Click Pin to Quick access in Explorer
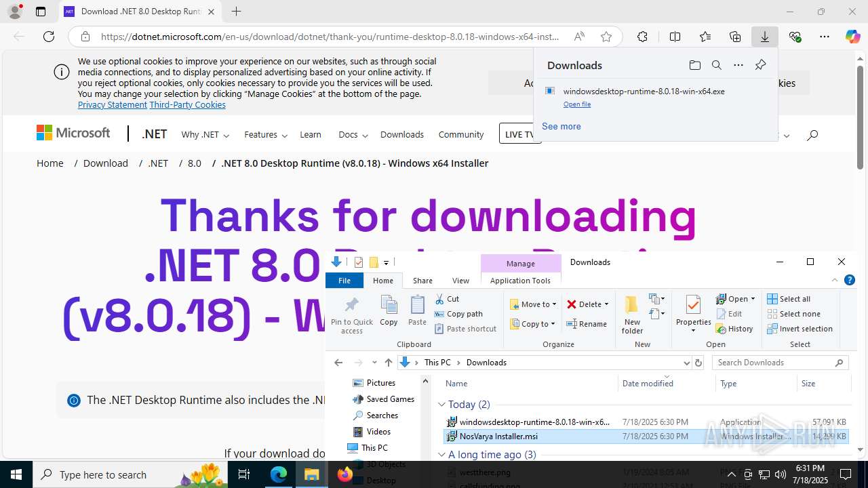The width and height of the screenshot is (868, 488). (x=352, y=315)
